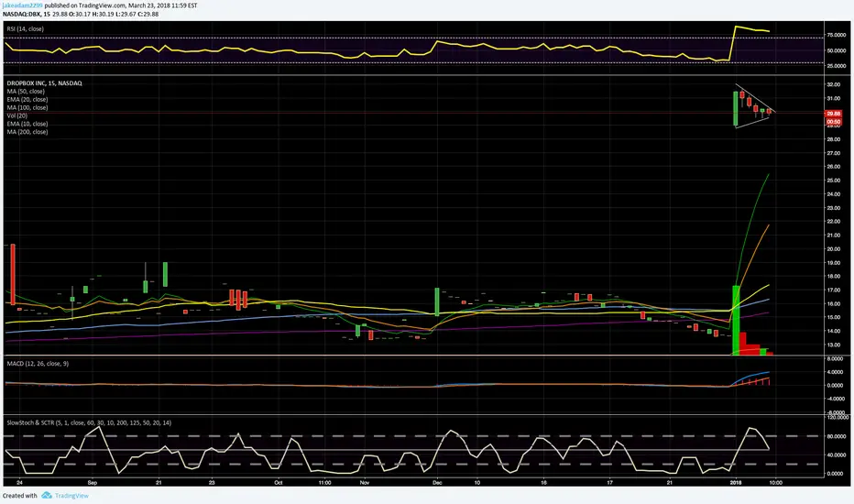Select the DROPBOX INC, 15, NASDAQ title
This screenshot has width=854, height=504.
point(44,83)
